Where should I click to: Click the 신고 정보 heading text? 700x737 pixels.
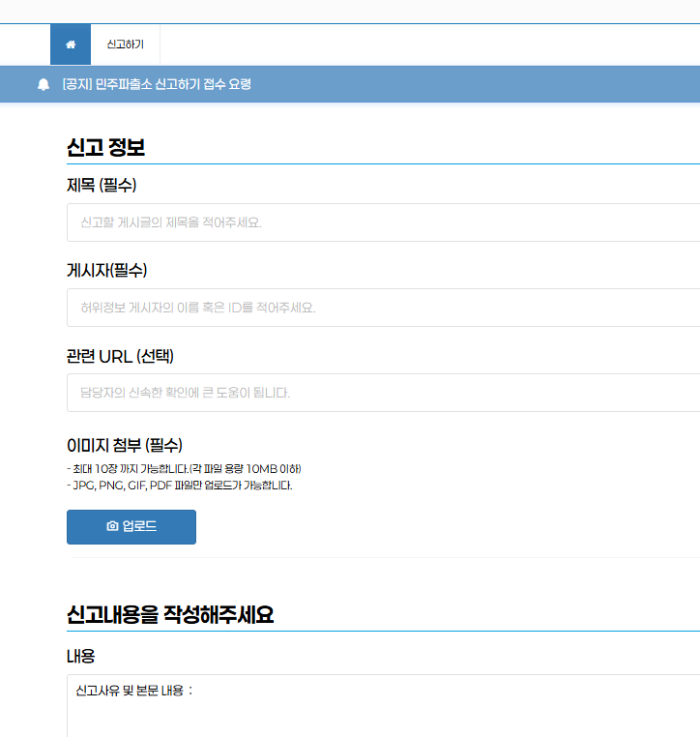105,147
